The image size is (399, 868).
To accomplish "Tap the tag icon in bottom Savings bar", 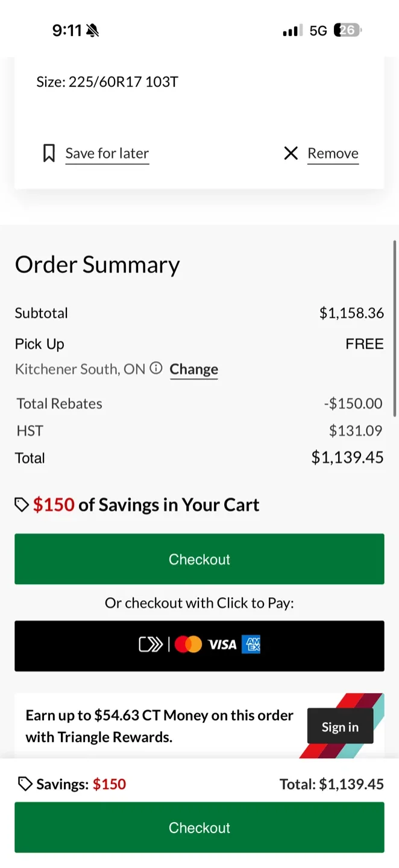I will [25, 784].
